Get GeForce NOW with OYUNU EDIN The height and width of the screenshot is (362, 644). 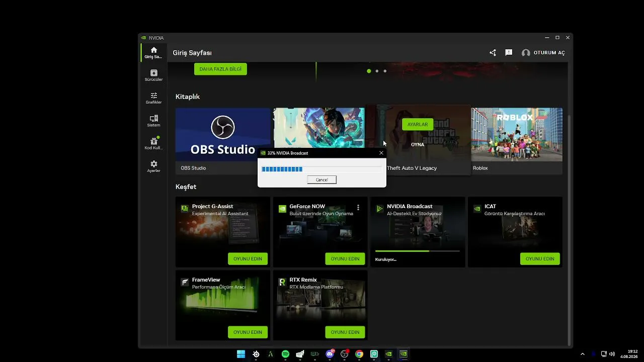[345, 259]
